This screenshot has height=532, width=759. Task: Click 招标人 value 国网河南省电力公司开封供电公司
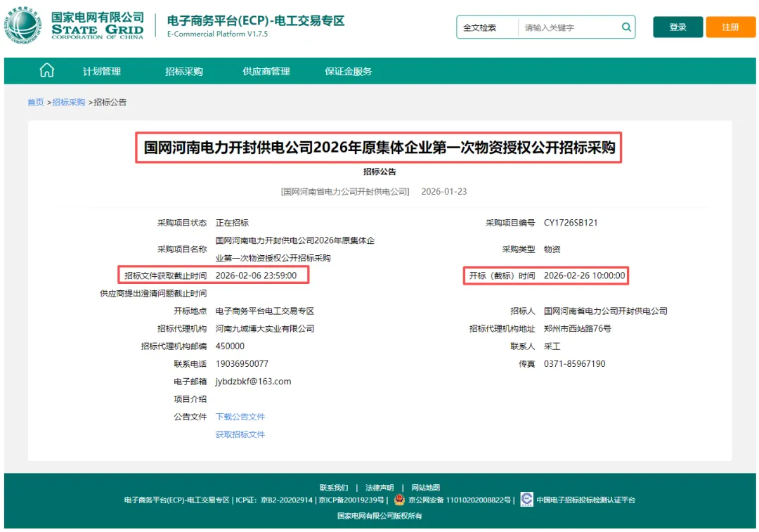606,311
